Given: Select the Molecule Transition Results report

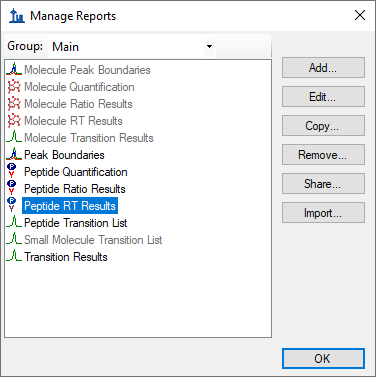Looking at the screenshot, I should click(89, 138).
